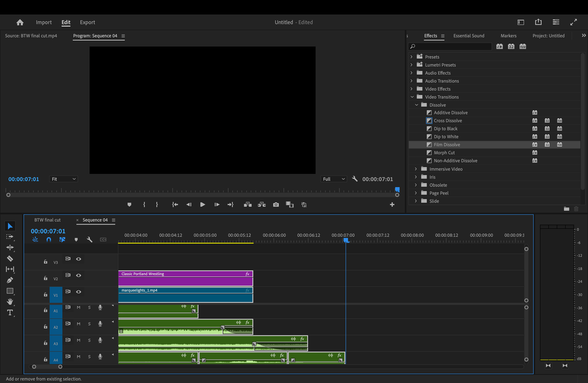
Task: Select the Hand tool
Action: [10, 302]
